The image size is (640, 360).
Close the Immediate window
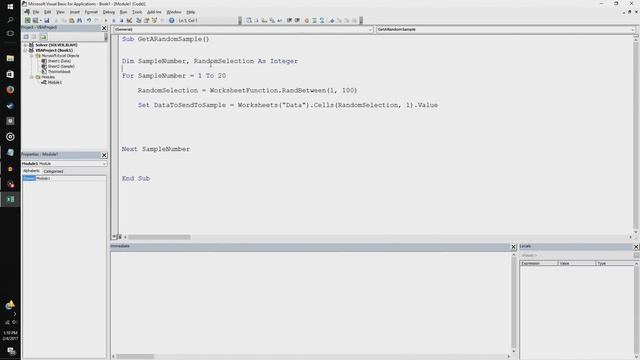click(x=514, y=247)
